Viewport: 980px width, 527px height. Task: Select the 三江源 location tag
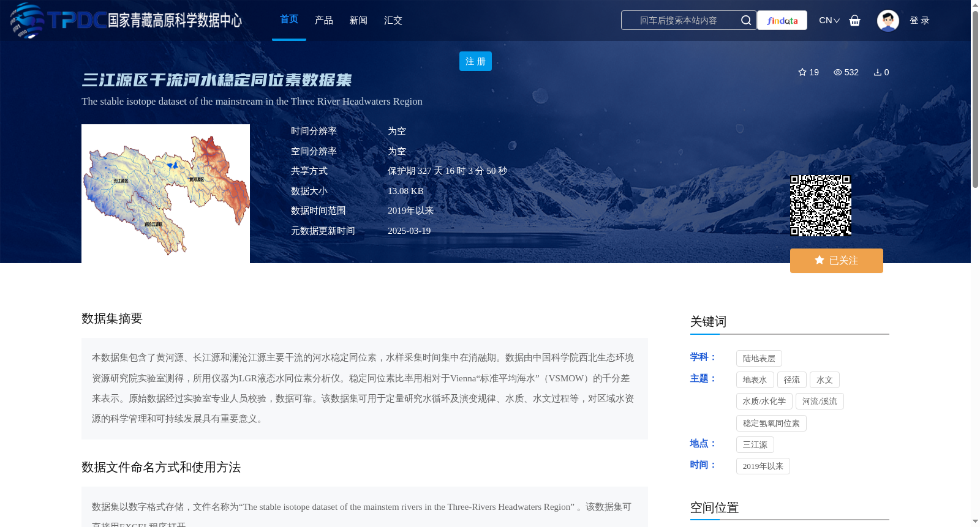(755, 445)
